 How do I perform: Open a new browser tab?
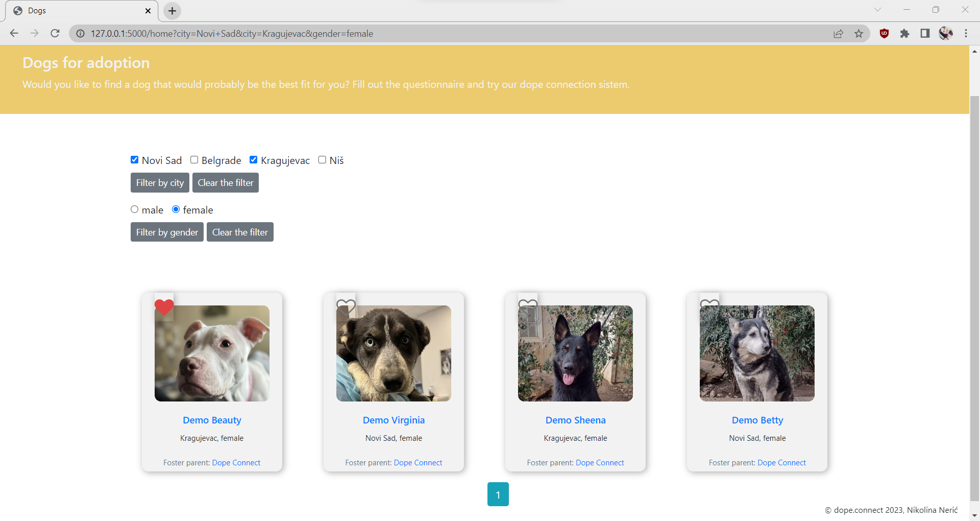point(171,11)
